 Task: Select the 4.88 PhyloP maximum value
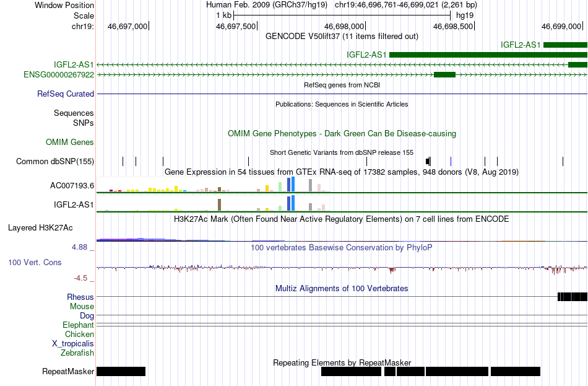[79, 247]
